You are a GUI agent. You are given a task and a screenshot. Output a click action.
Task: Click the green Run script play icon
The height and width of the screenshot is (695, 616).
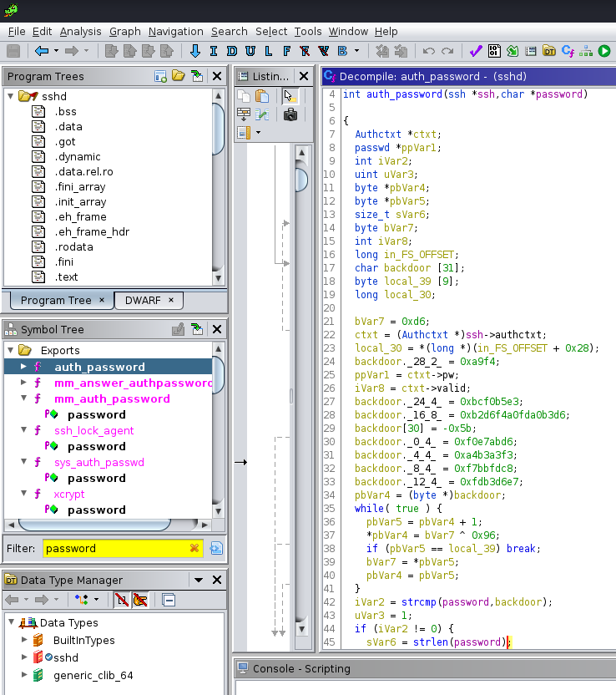(604, 51)
